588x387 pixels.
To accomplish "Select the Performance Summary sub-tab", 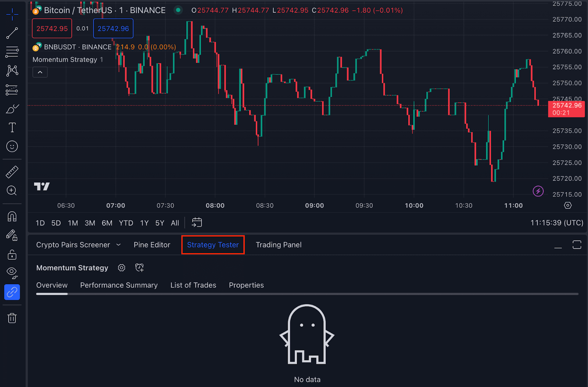I will (119, 285).
